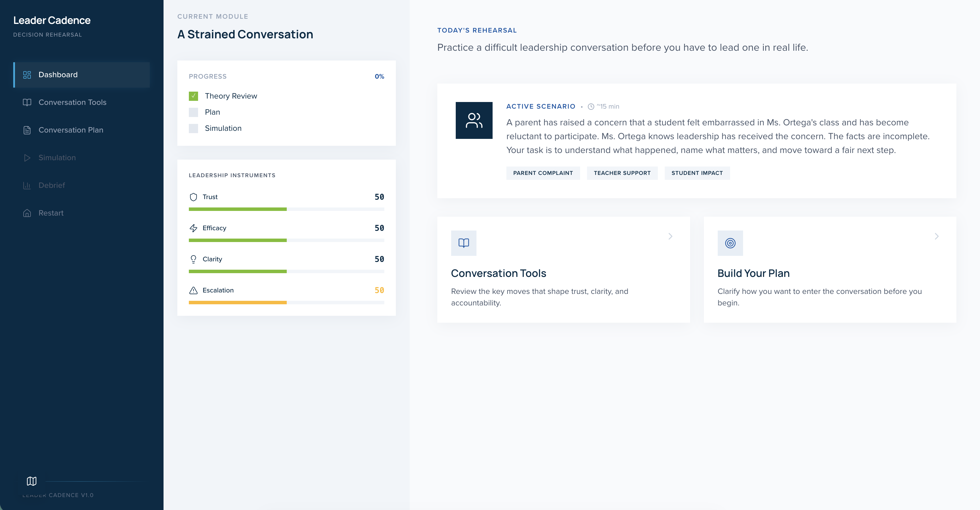Click the Leader Cadence logo title
Image resolution: width=980 pixels, height=510 pixels.
52,20
